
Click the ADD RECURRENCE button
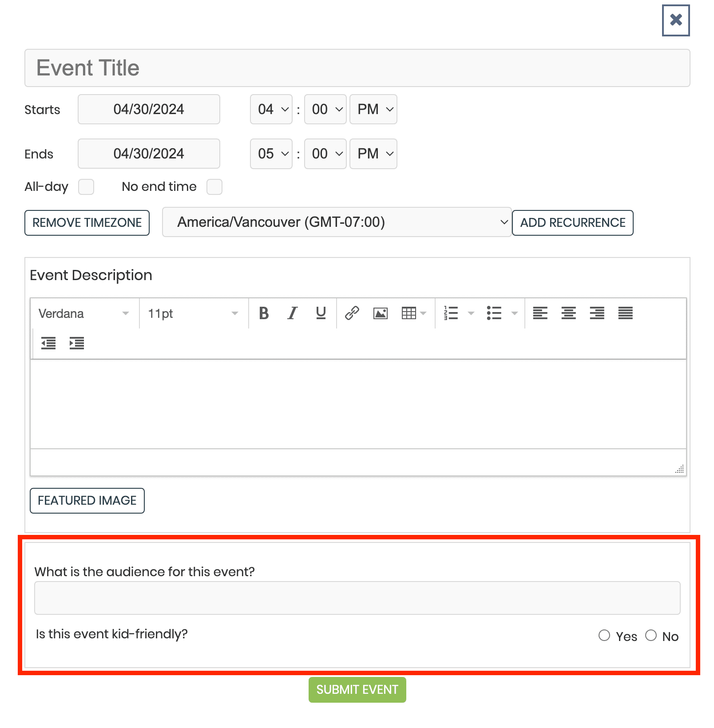click(573, 222)
